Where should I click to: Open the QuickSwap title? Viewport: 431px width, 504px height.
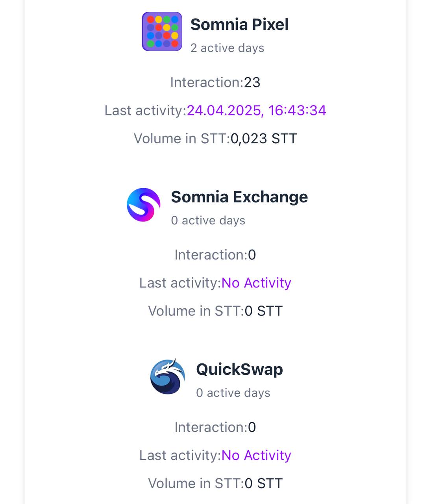[x=239, y=369]
